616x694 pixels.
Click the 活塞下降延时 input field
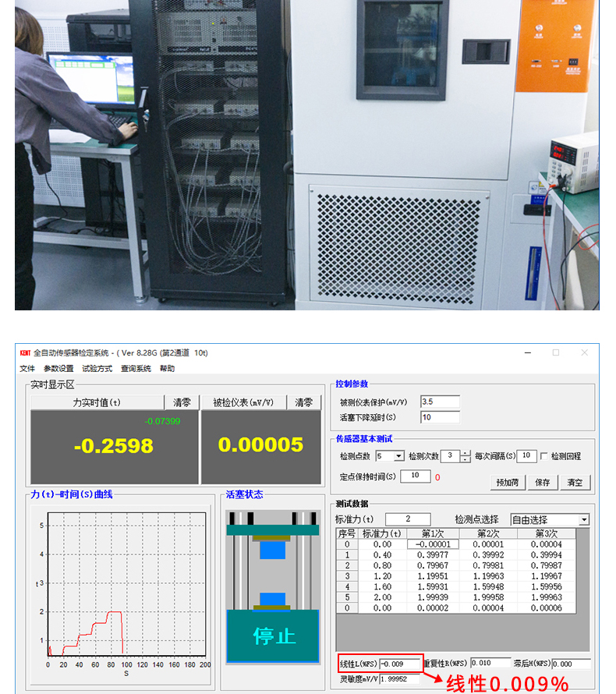tap(440, 417)
